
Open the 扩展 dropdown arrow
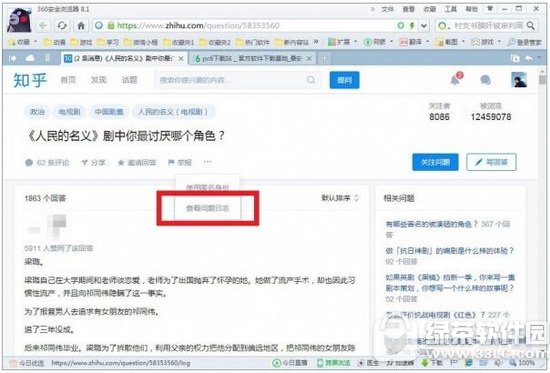coord(355,42)
